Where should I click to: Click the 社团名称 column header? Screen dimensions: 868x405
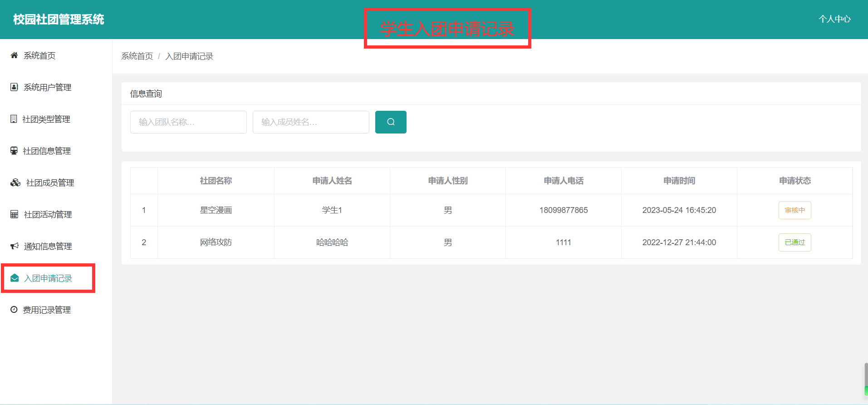point(216,181)
